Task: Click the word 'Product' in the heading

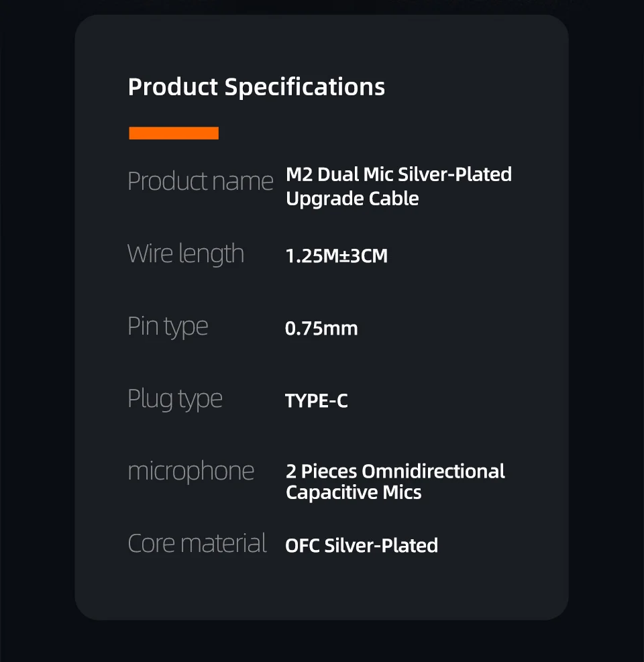Action: [x=173, y=87]
